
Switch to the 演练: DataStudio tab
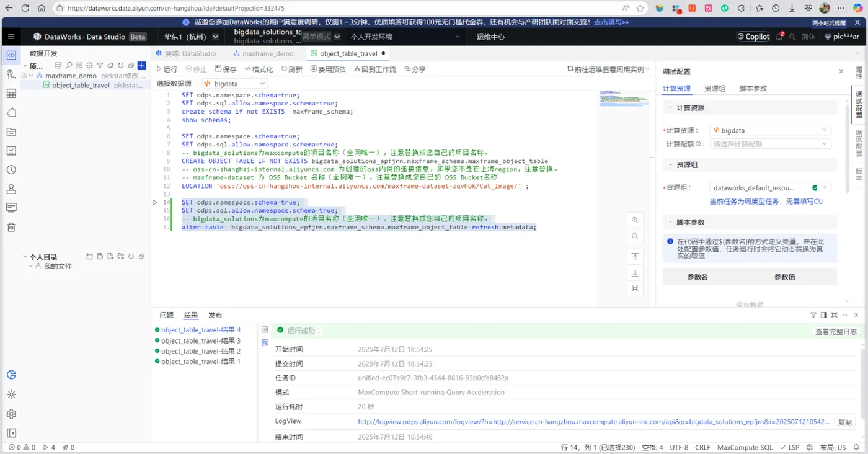185,54
